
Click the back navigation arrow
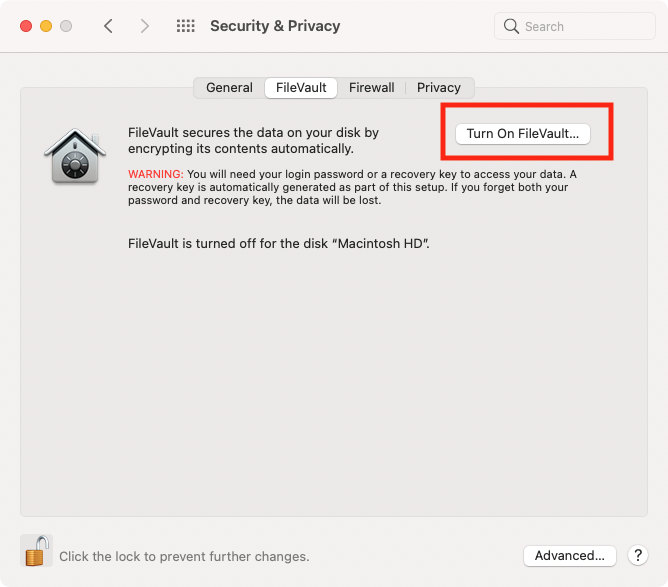[x=108, y=26]
